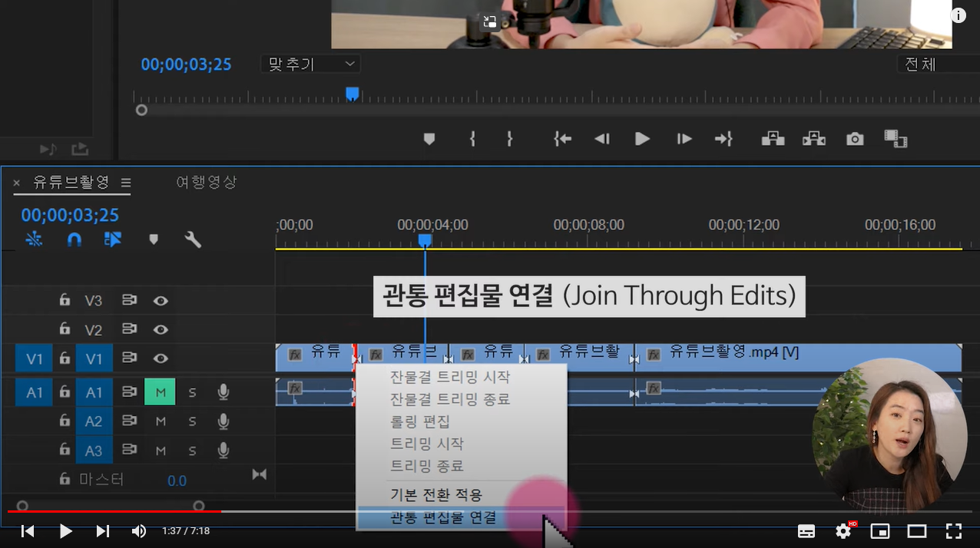Click the Add Marker button in program monitor
Viewport: 980px width, 548px height.
pos(429,139)
